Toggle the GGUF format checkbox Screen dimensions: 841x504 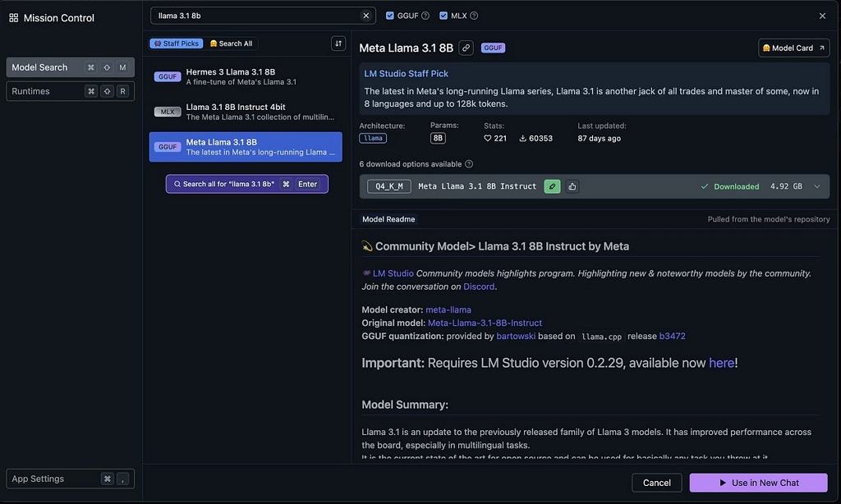pos(390,16)
